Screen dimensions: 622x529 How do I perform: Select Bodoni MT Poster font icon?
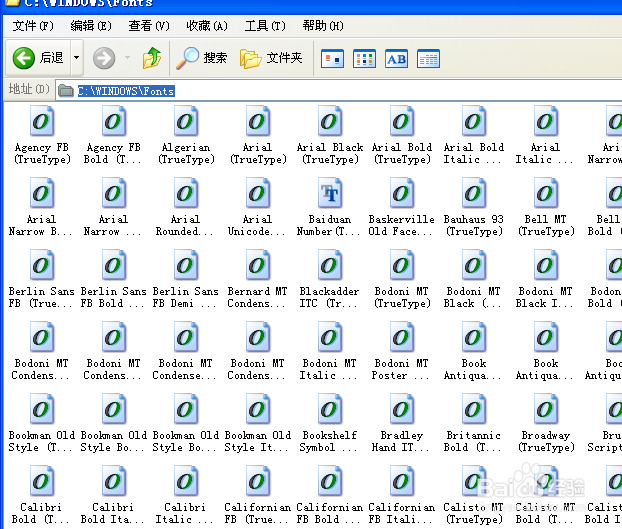(402, 337)
